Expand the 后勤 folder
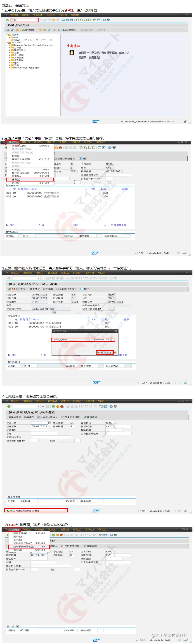Image resolution: width=194 pixels, height=644 pixels. click(x=9, y=53)
